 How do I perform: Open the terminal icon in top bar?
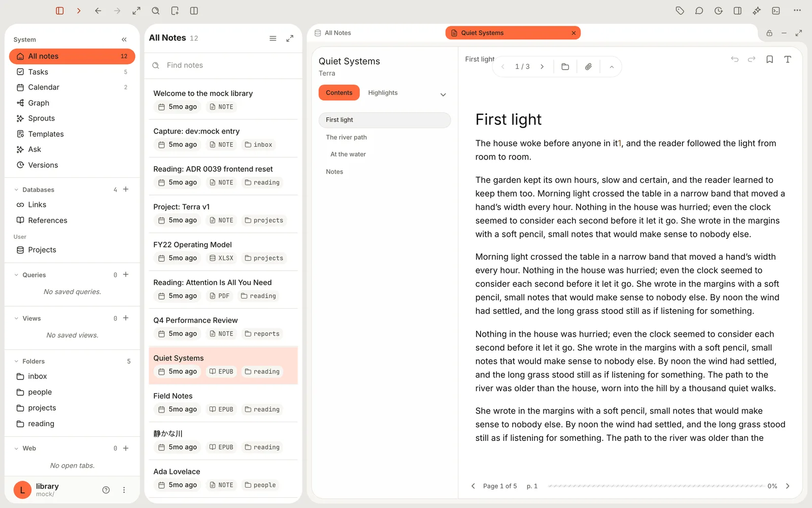coord(776,11)
